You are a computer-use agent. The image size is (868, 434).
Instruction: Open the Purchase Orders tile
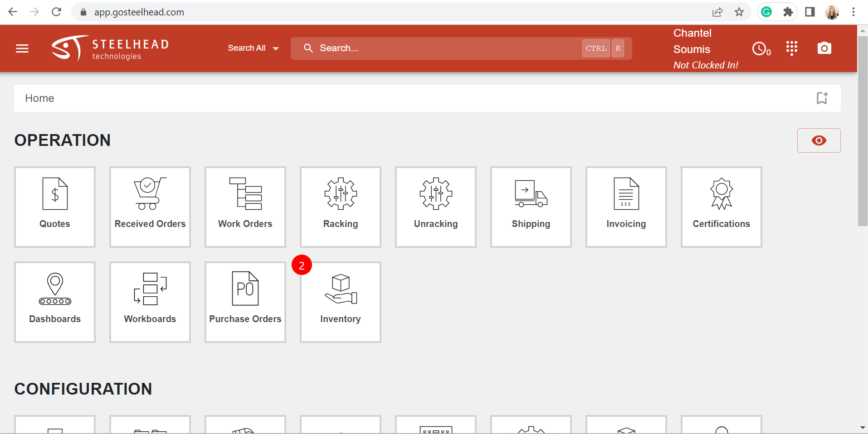coord(245,302)
